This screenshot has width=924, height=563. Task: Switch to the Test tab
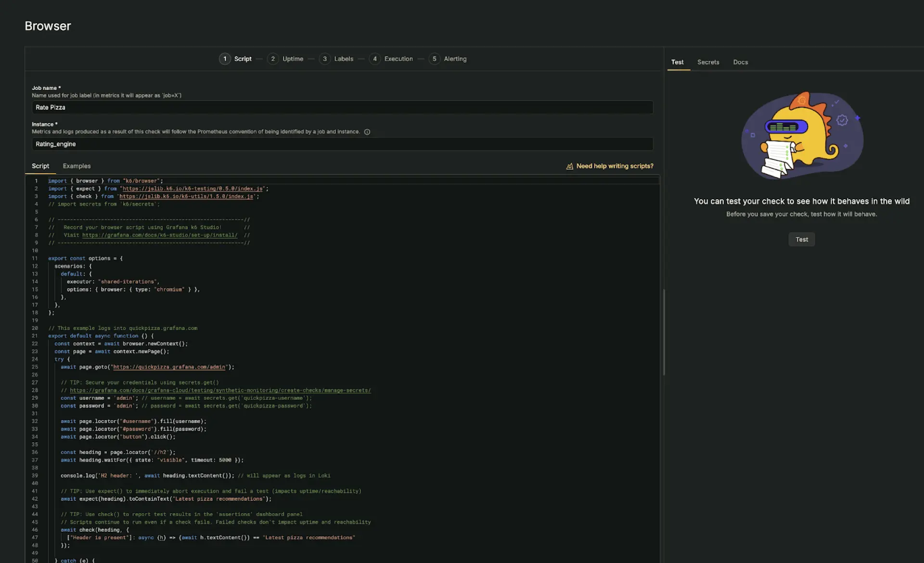pos(678,62)
